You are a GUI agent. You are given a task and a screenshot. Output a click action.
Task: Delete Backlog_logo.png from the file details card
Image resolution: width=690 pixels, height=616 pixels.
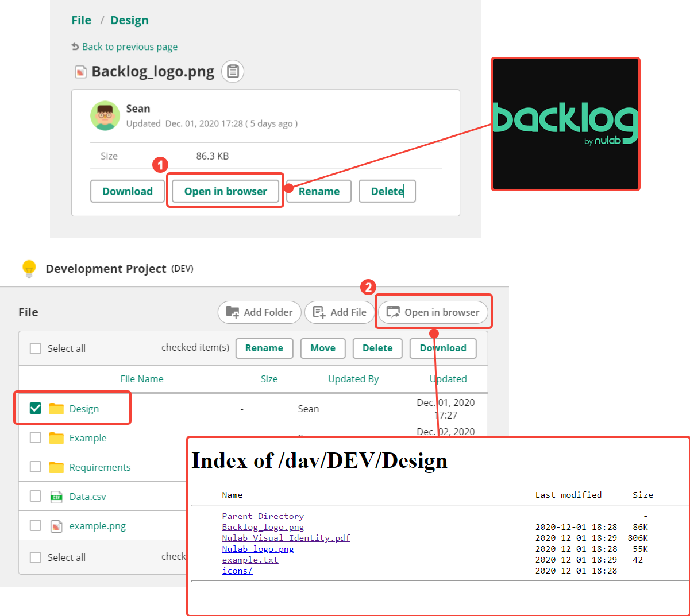click(387, 191)
